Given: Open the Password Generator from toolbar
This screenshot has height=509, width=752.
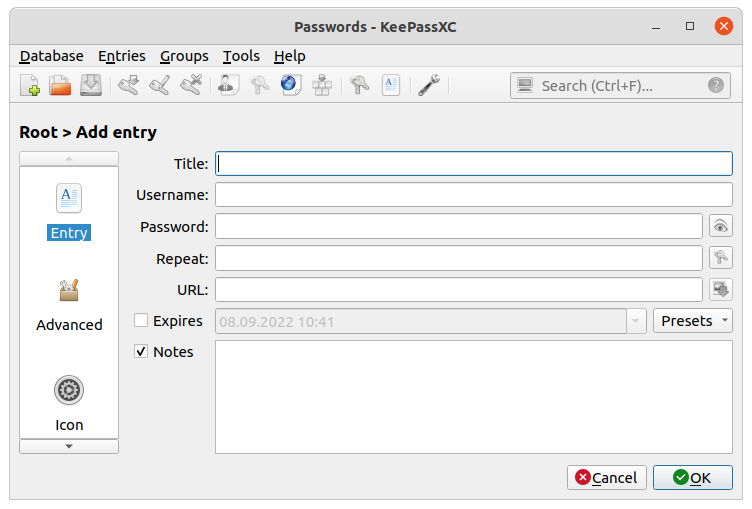Looking at the screenshot, I should point(360,86).
